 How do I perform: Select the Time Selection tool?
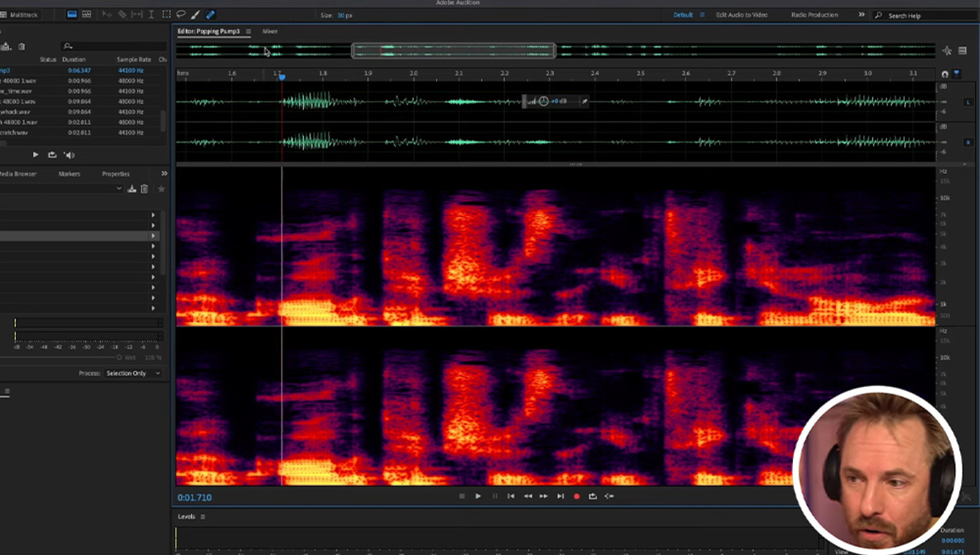click(151, 15)
